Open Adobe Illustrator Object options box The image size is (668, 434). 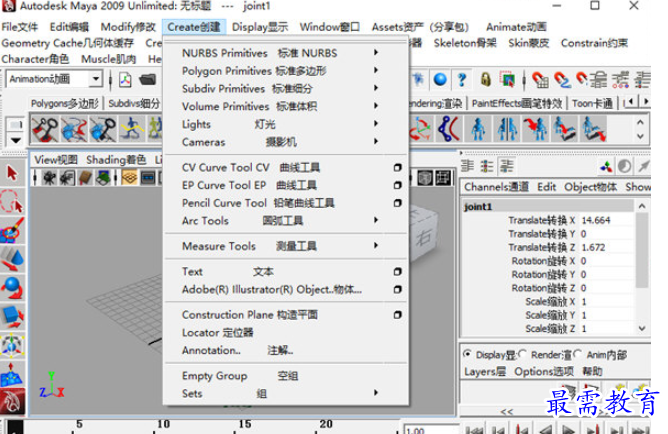(397, 290)
